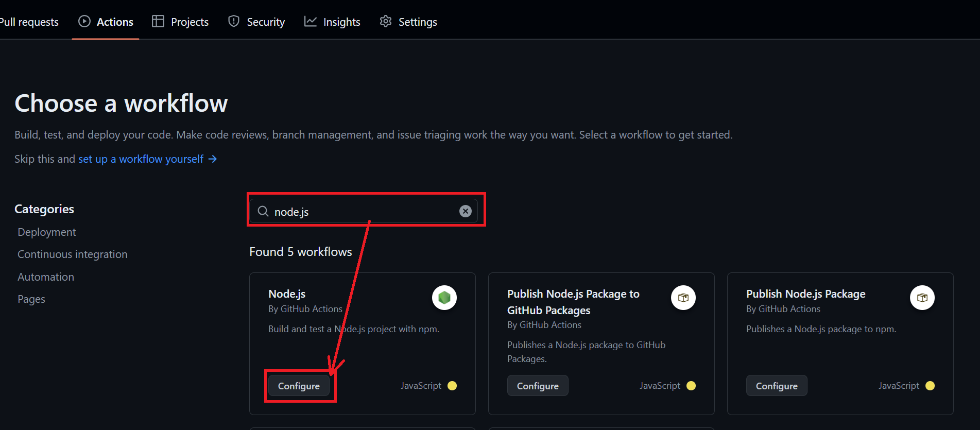The width and height of the screenshot is (980, 430).
Task: Configure Publish Node.js Package to GitHub Packages
Action: coord(538,386)
